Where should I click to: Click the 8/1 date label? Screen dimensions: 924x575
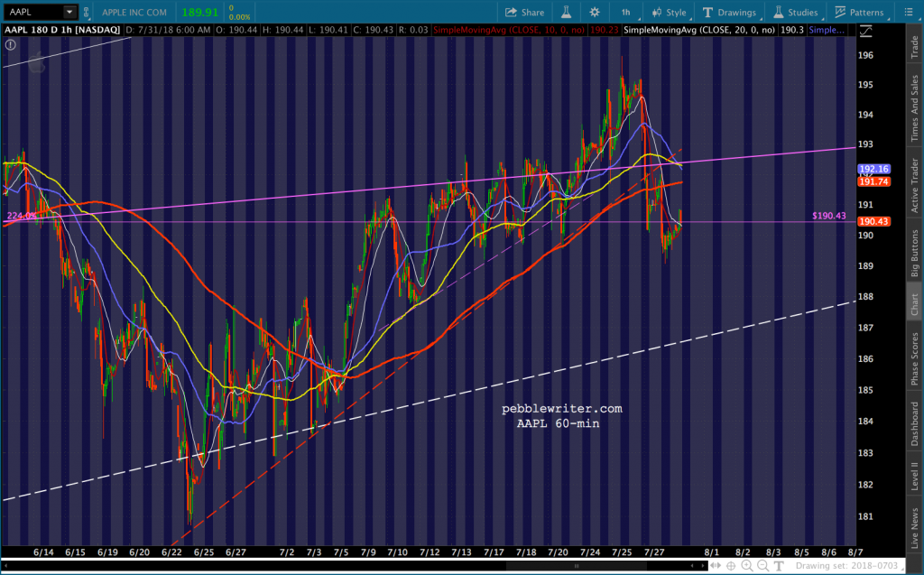pyautogui.click(x=711, y=552)
